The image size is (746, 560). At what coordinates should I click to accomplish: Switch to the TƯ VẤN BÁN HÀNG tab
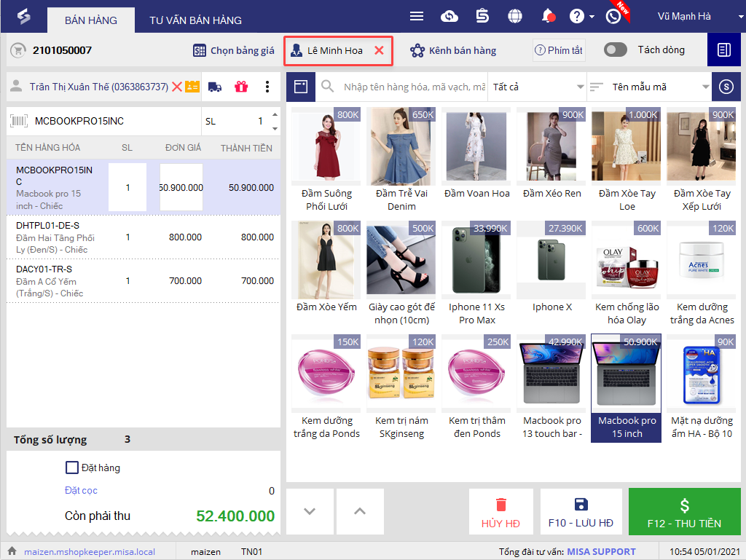(195, 20)
